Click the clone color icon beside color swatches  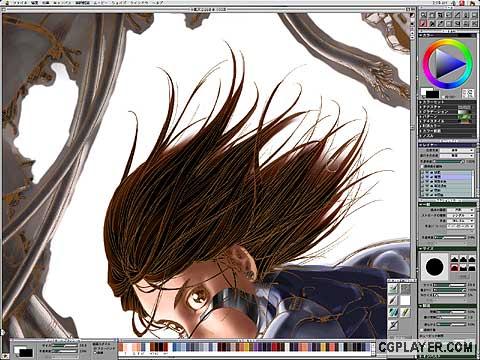pyautogui.click(x=468, y=94)
